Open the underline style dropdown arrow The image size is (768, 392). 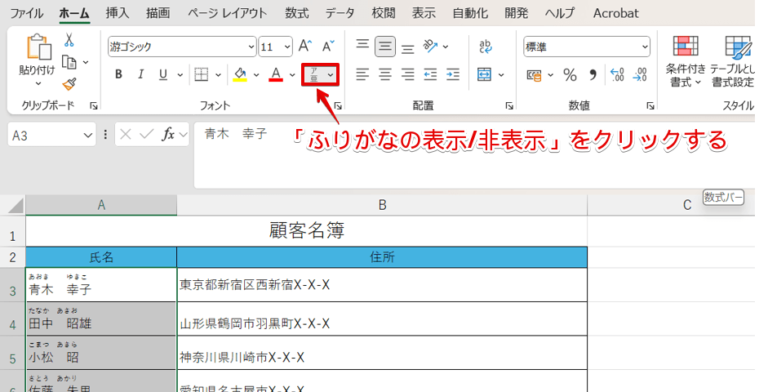pos(180,75)
